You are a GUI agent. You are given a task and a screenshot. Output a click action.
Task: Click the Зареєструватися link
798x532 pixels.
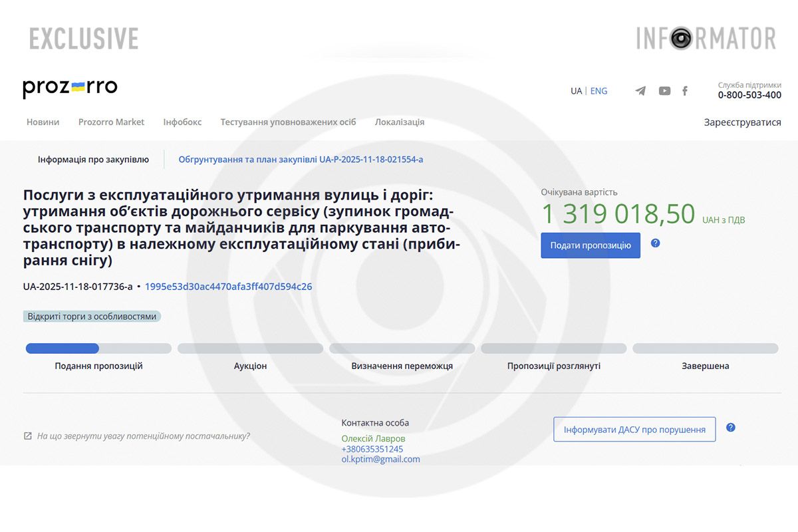743,122
